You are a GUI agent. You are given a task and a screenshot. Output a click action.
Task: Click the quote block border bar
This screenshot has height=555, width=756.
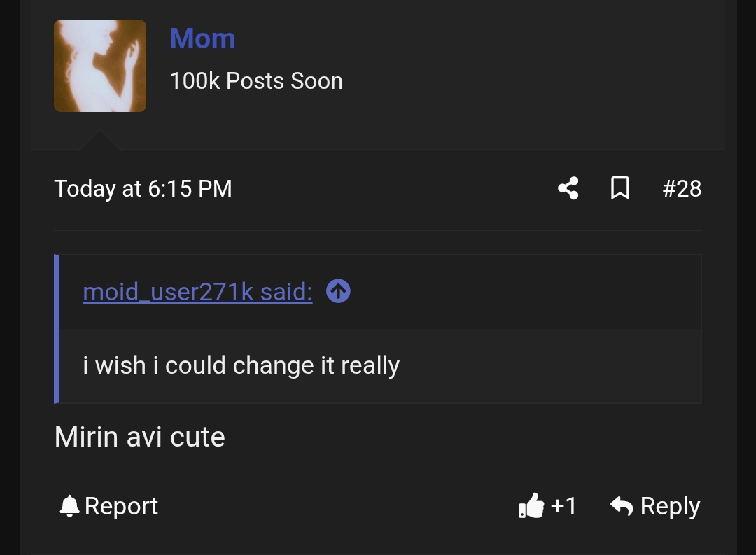(x=57, y=329)
